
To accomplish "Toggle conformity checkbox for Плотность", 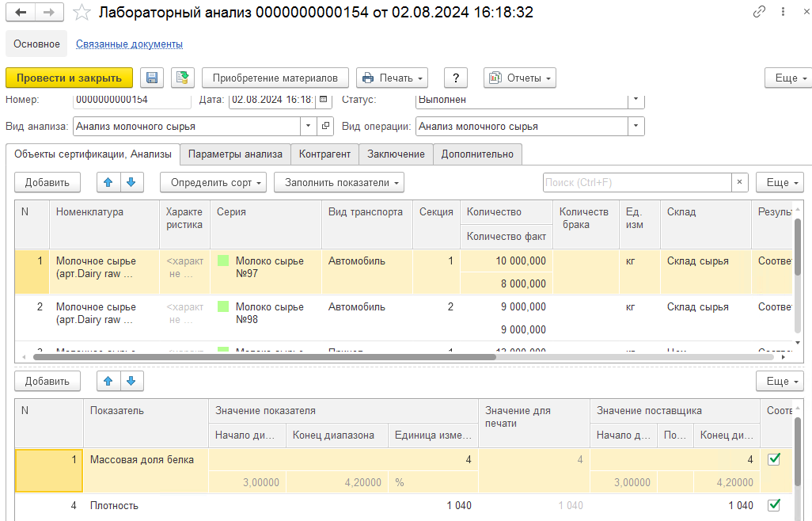I will (x=774, y=505).
